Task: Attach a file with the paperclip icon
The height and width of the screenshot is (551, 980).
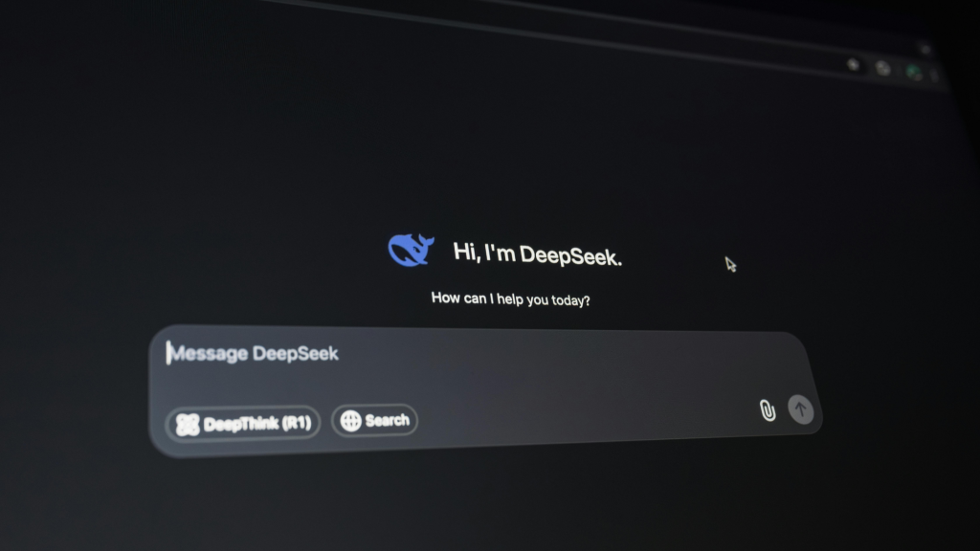Action: click(x=768, y=410)
